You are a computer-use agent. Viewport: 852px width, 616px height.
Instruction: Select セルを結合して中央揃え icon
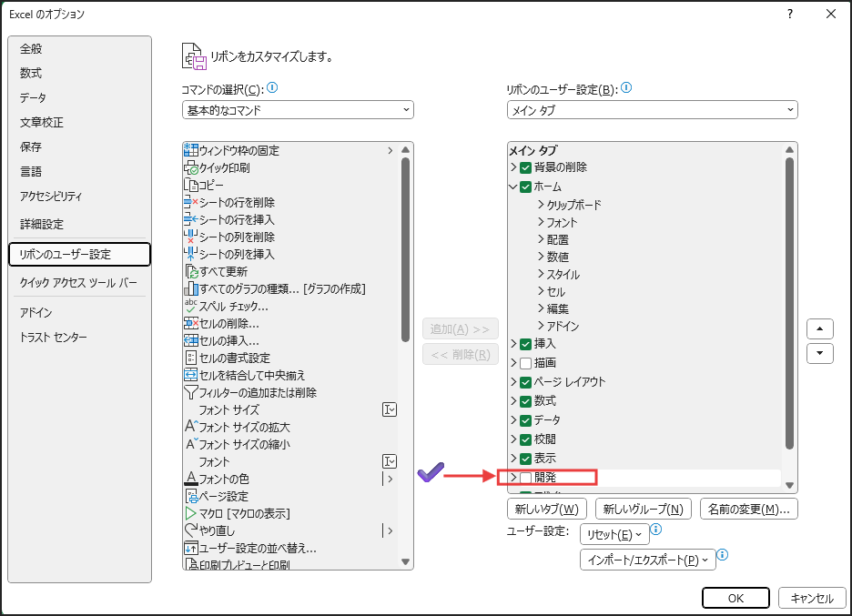tap(191, 375)
